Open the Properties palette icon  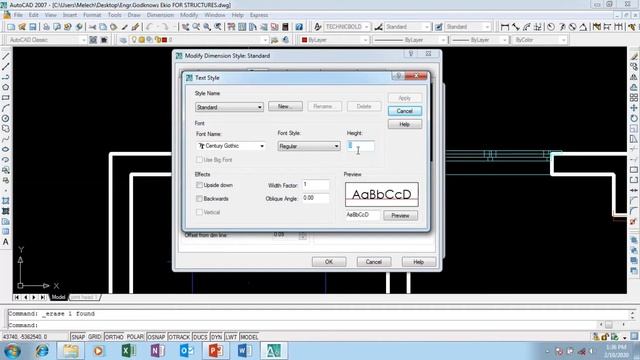coord(231,27)
